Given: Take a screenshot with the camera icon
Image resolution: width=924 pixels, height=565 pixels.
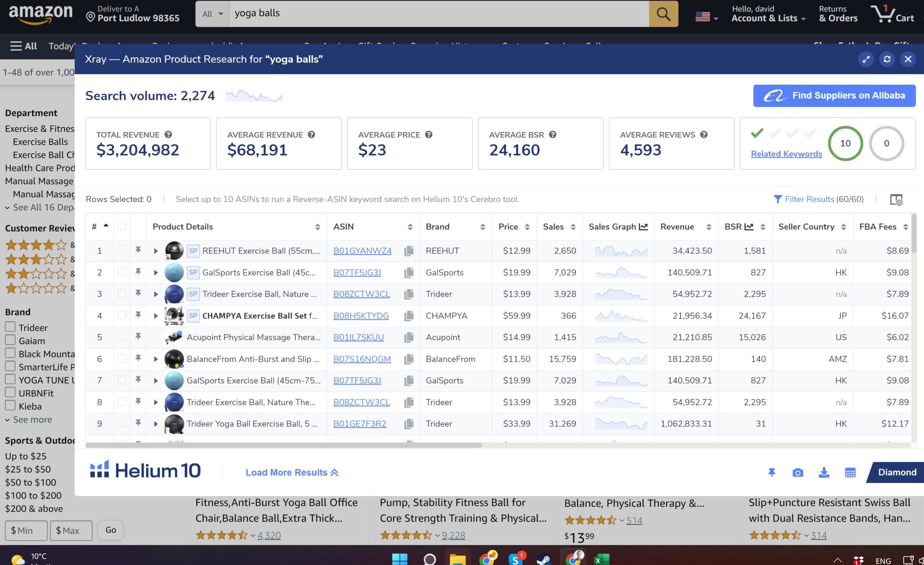Looking at the screenshot, I should 798,473.
